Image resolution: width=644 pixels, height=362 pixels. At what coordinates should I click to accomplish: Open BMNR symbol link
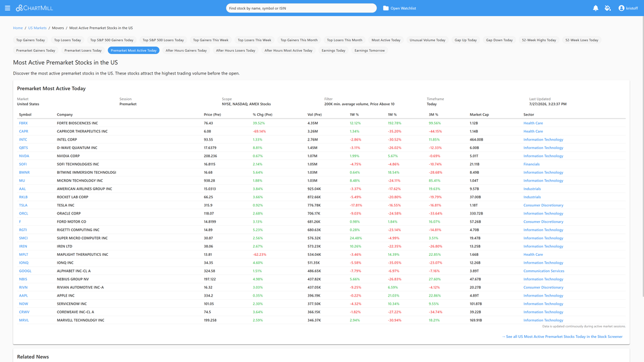(24, 173)
